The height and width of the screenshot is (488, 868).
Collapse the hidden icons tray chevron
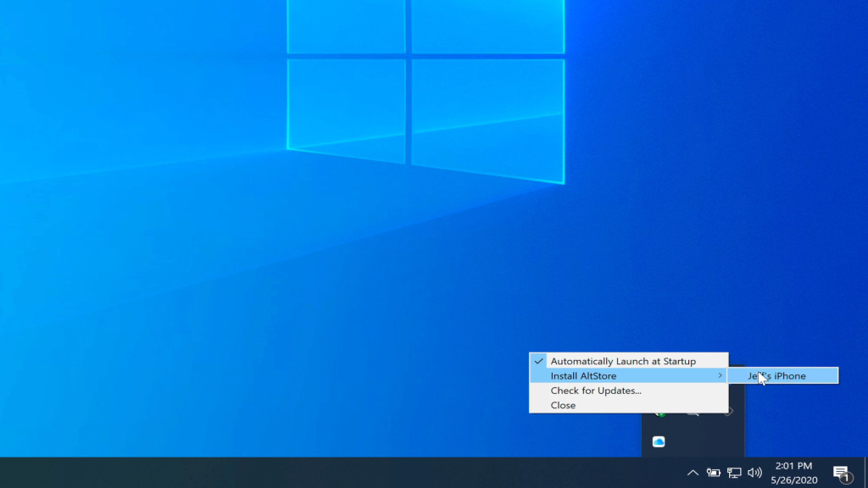click(693, 473)
